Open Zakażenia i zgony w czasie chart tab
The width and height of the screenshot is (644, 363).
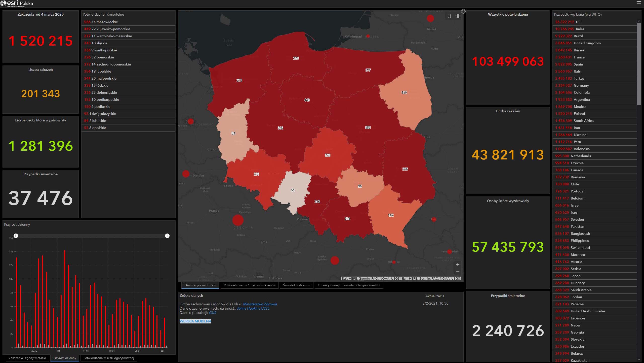click(x=27, y=358)
